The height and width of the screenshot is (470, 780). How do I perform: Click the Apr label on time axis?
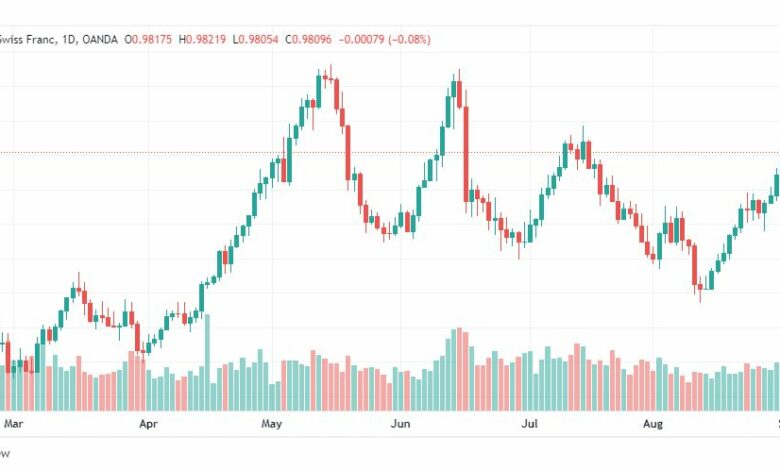tap(148, 424)
